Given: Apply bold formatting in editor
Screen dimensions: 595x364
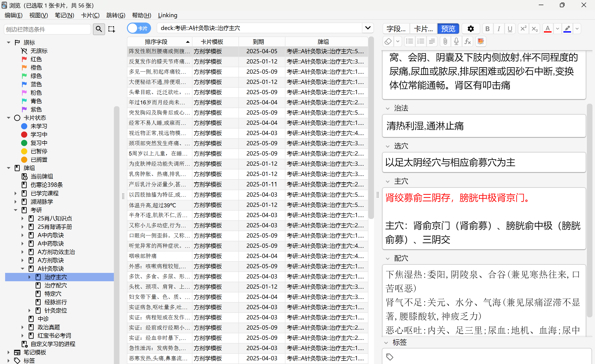Looking at the screenshot, I should pyautogui.click(x=487, y=29).
